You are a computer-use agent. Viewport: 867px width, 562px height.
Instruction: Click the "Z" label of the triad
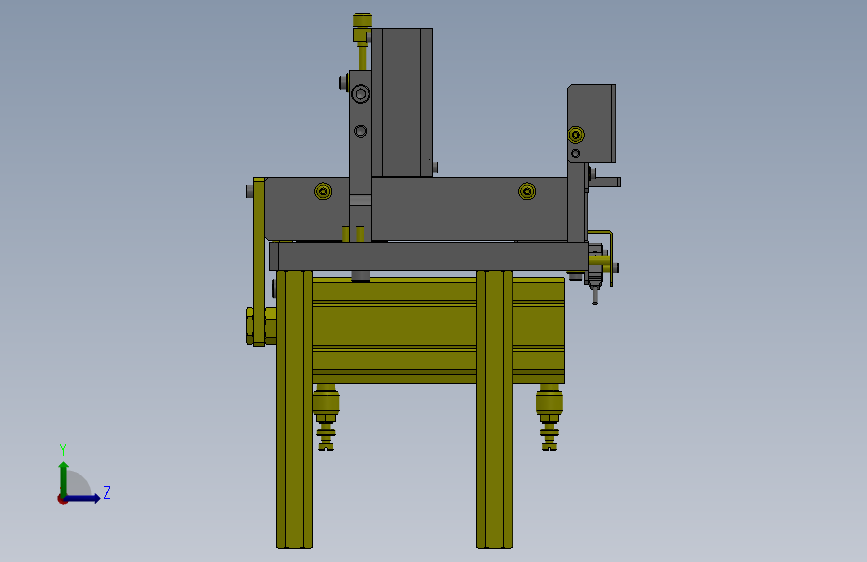(107, 492)
